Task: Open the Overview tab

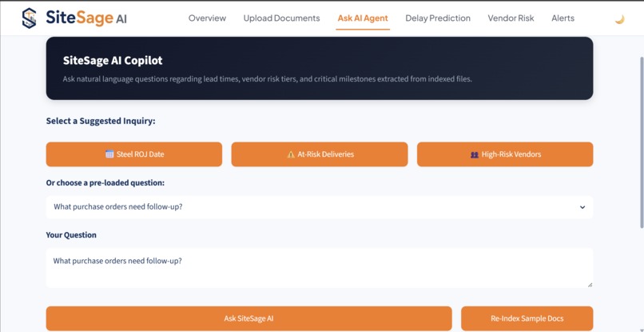Action: click(x=207, y=18)
